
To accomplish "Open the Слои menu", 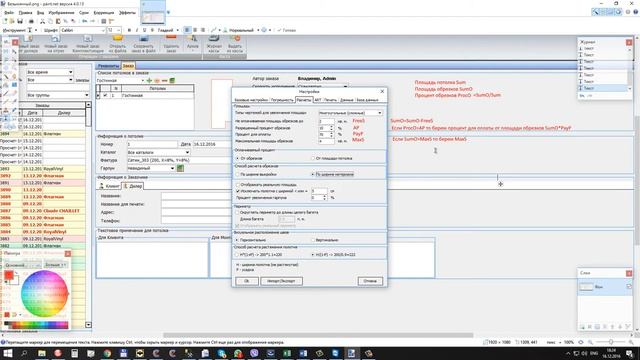I will click(x=84, y=13).
